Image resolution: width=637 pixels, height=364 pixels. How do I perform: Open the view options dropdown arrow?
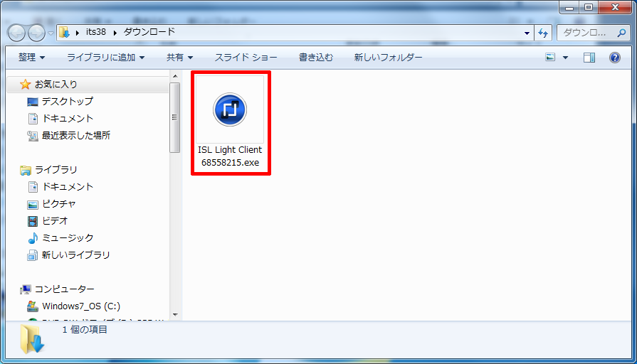565,58
